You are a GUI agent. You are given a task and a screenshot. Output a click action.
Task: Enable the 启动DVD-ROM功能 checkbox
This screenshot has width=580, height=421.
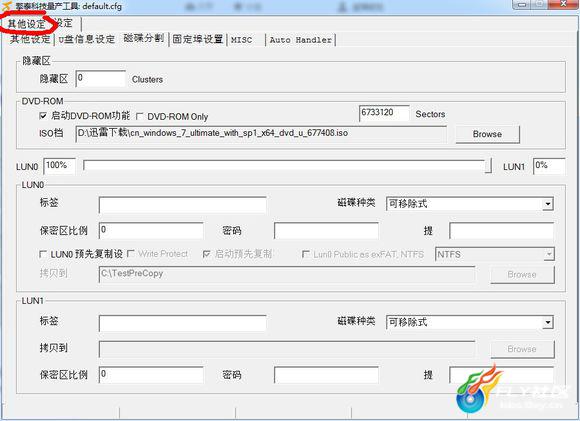(x=43, y=116)
